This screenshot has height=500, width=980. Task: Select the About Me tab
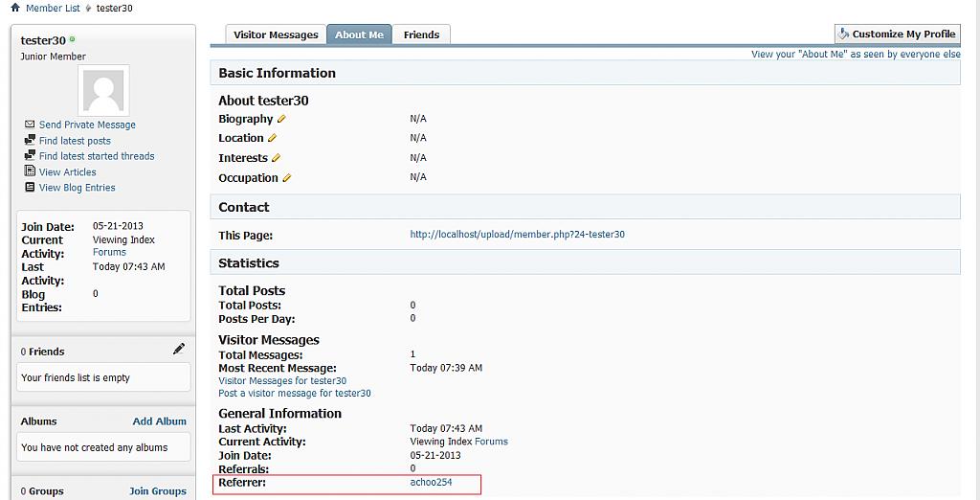(359, 35)
